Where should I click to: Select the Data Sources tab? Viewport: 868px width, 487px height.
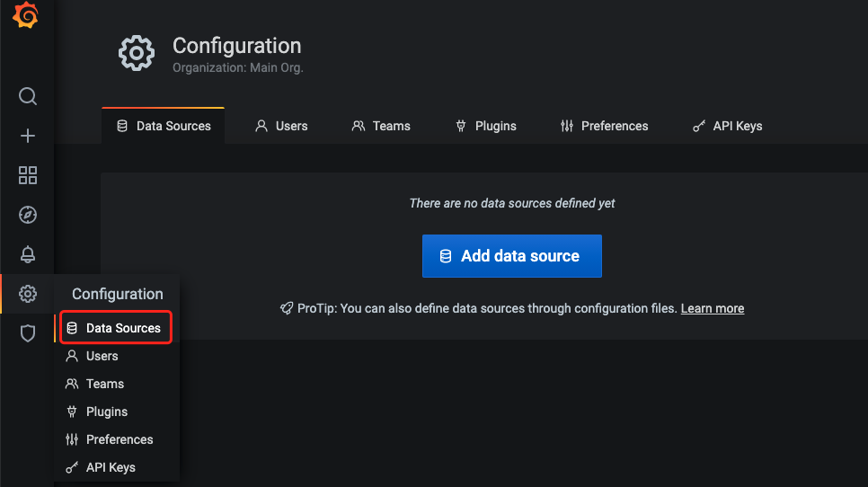[x=164, y=126]
